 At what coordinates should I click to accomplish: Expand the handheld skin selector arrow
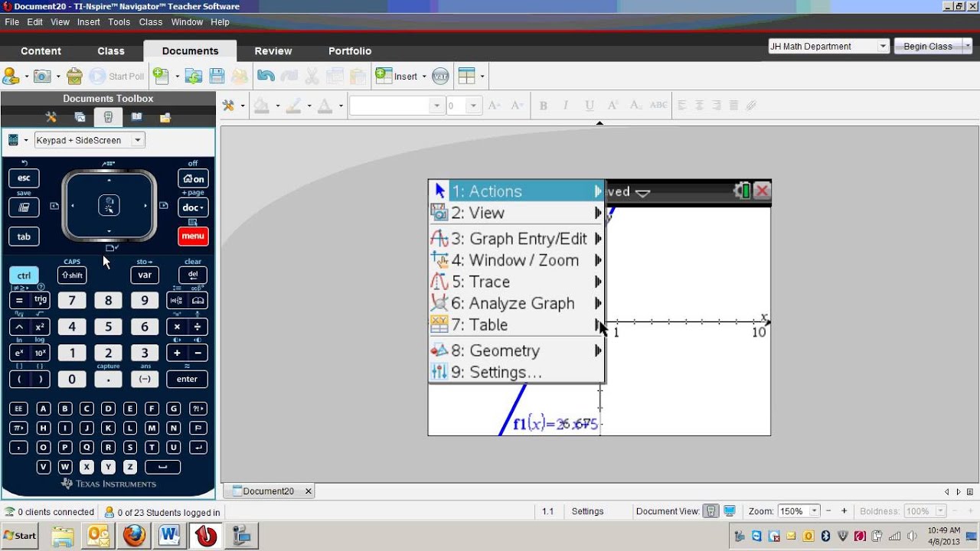pyautogui.click(x=26, y=140)
